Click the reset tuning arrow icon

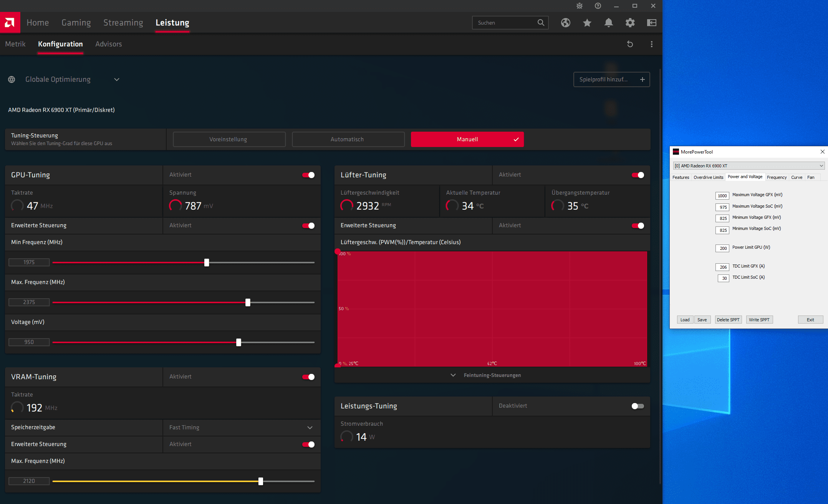[630, 44]
